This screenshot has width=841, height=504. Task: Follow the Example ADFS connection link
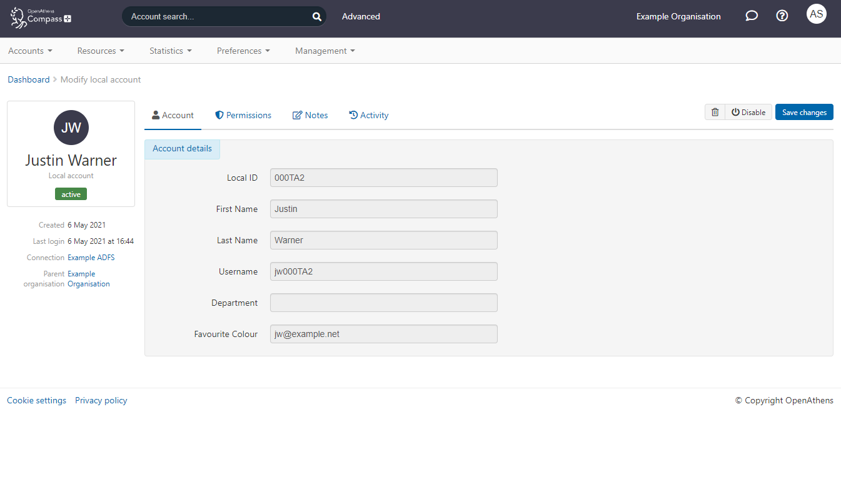[x=91, y=258]
